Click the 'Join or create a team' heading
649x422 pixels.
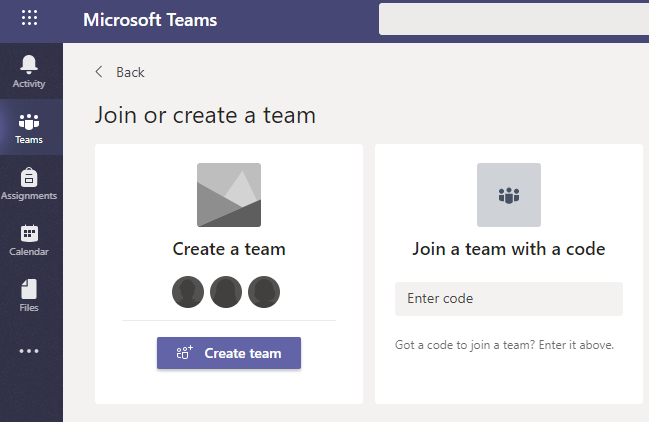click(205, 115)
